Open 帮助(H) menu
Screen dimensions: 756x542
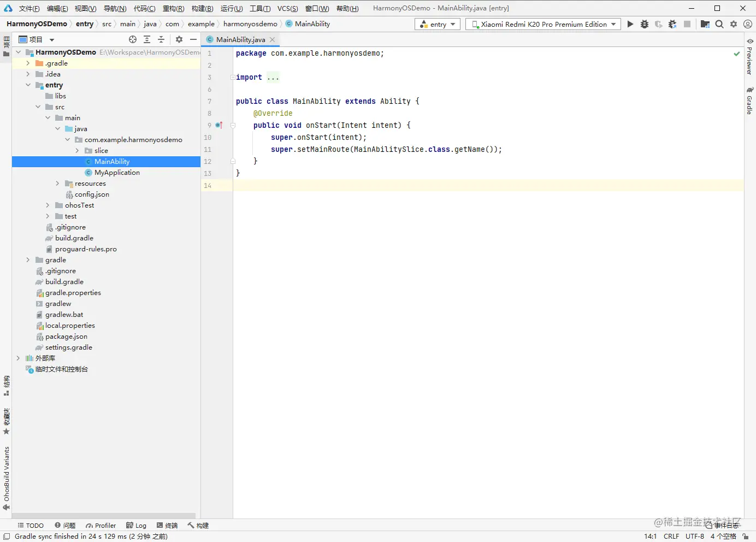347,8
